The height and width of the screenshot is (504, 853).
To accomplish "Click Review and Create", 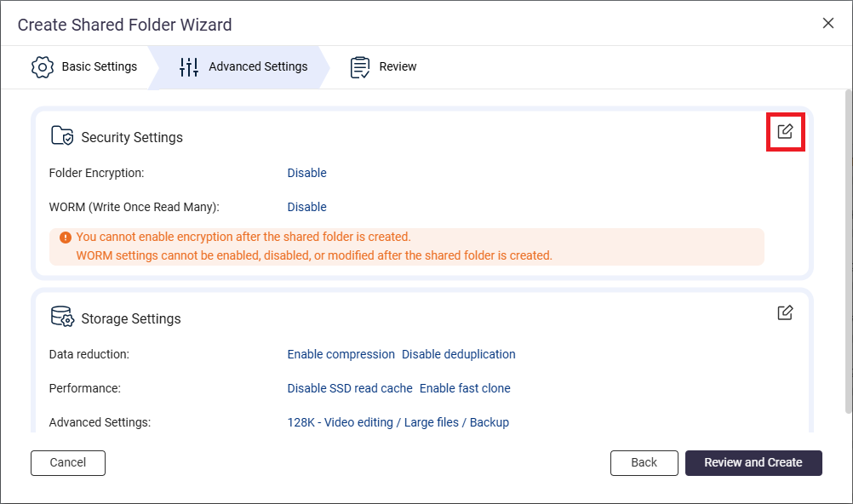I will coord(753,462).
